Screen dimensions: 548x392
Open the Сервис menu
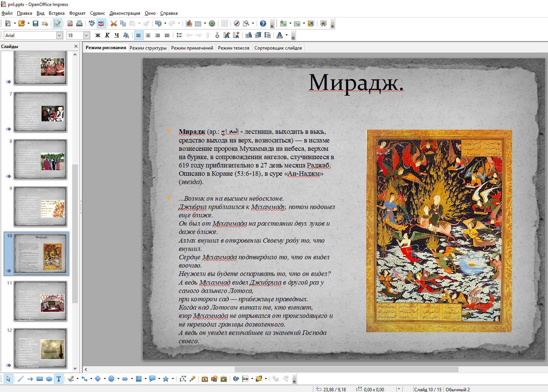[x=98, y=13]
